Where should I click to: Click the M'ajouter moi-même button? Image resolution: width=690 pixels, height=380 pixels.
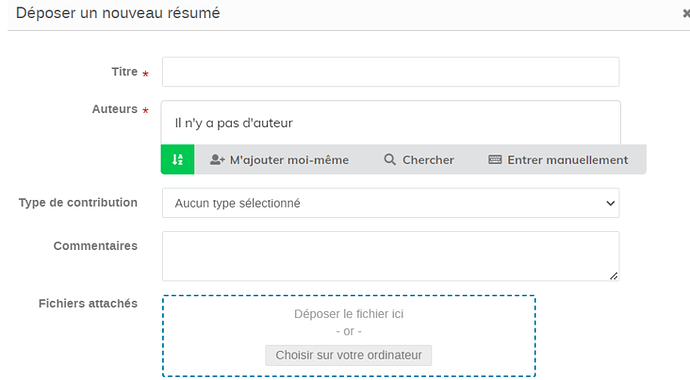point(279,160)
